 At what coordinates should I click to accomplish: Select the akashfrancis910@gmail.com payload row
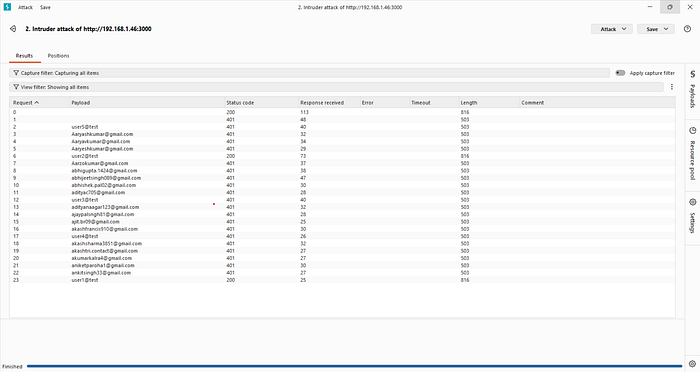tap(342, 229)
